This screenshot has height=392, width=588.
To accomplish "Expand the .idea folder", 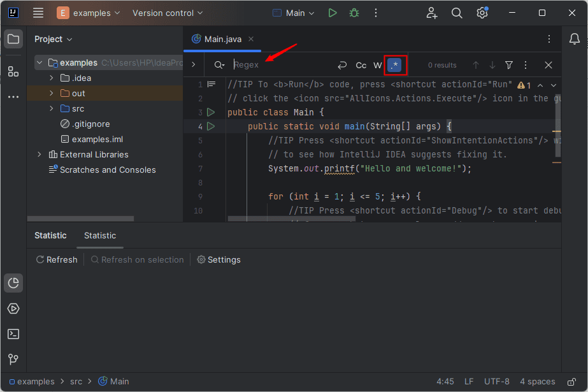I will tap(52, 78).
